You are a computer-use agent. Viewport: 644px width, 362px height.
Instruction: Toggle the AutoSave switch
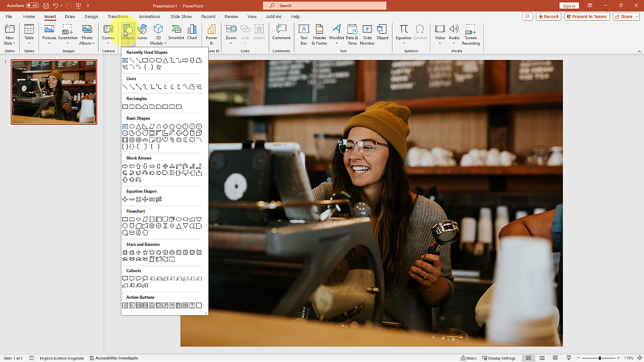[x=32, y=6]
